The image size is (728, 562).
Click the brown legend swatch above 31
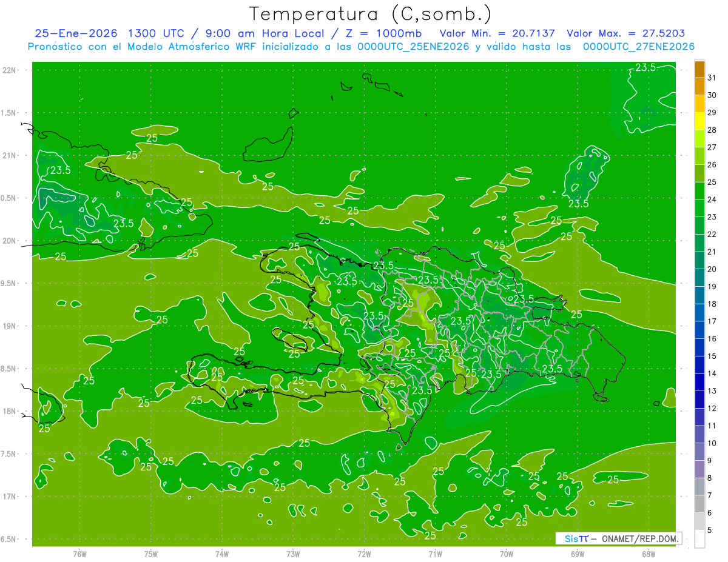tap(699, 69)
